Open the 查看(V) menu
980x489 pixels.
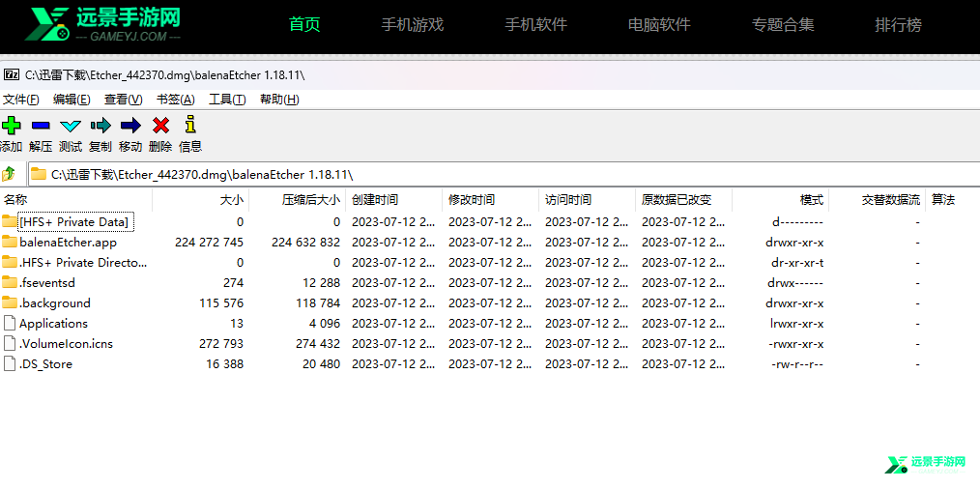click(x=123, y=100)
